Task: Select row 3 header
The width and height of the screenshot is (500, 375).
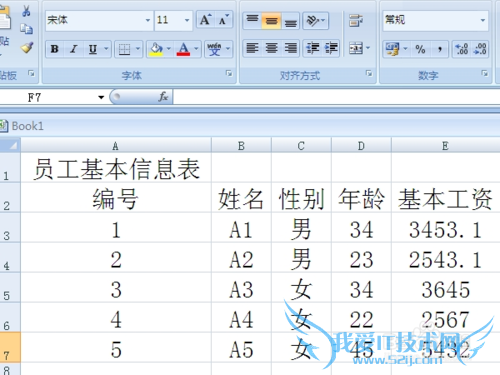Action: coord(10,228)
